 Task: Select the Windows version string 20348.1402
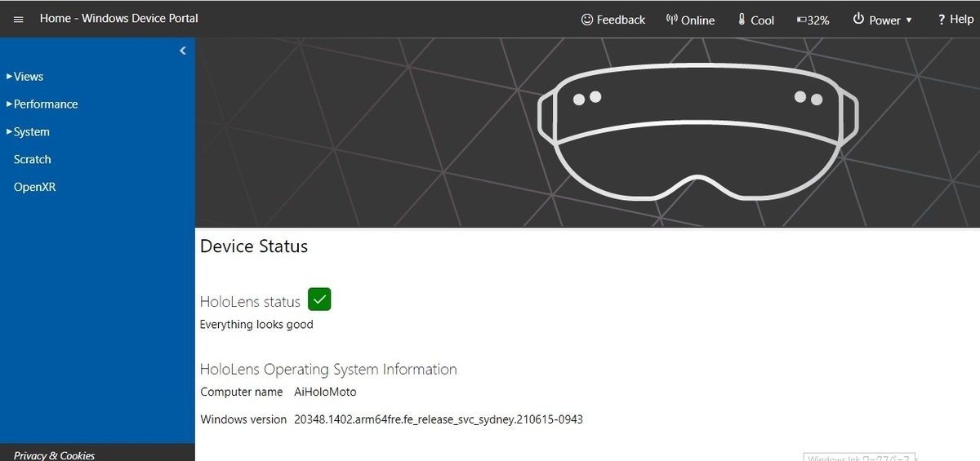[x=439, y=419]
